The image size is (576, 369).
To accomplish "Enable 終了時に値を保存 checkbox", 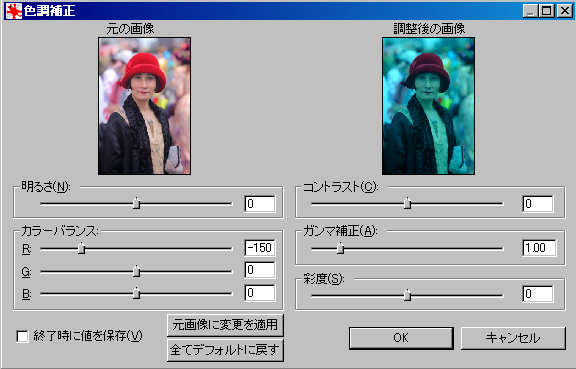I will pos(22,336).
